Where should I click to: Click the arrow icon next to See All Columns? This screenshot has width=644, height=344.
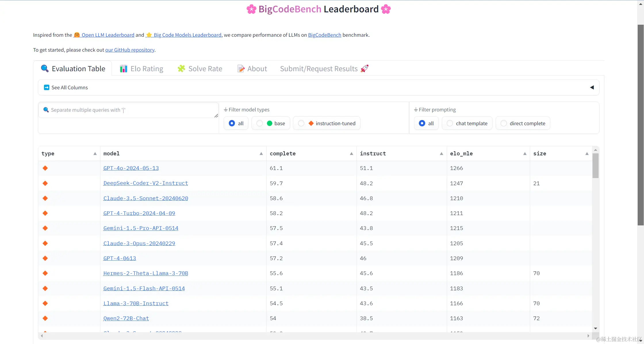[x=46, y=87]
